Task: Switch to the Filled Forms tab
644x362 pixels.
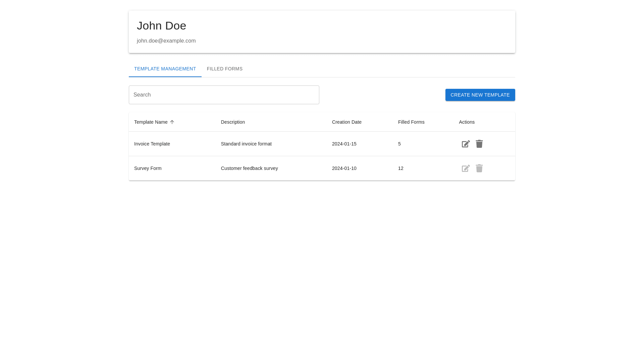Action: (224, 69)
